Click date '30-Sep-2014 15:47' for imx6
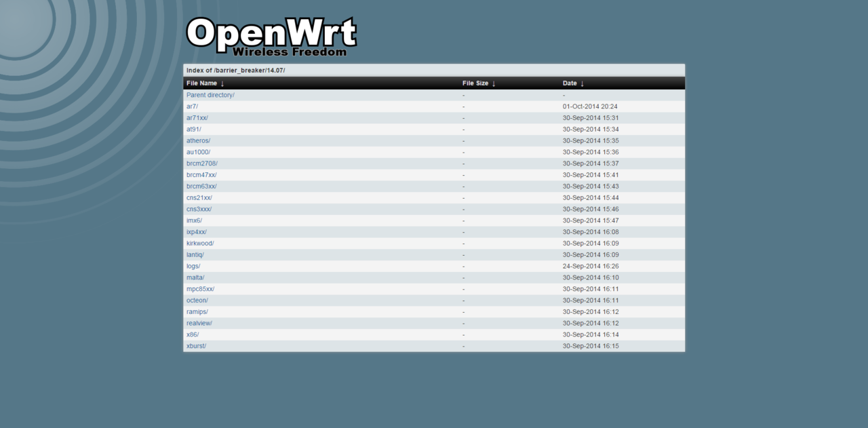This screenshot has width=868, height=428. point(591,220)
